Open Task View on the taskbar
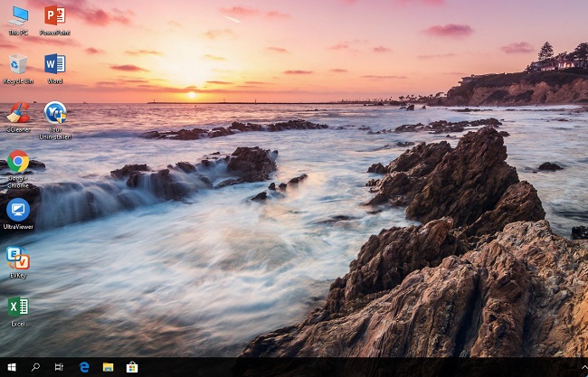 pos(59,367)
